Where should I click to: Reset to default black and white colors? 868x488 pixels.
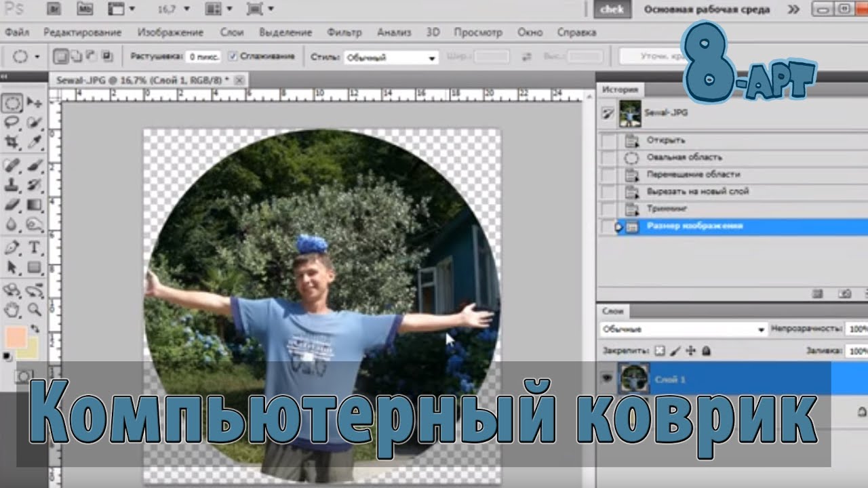(7, 355)
